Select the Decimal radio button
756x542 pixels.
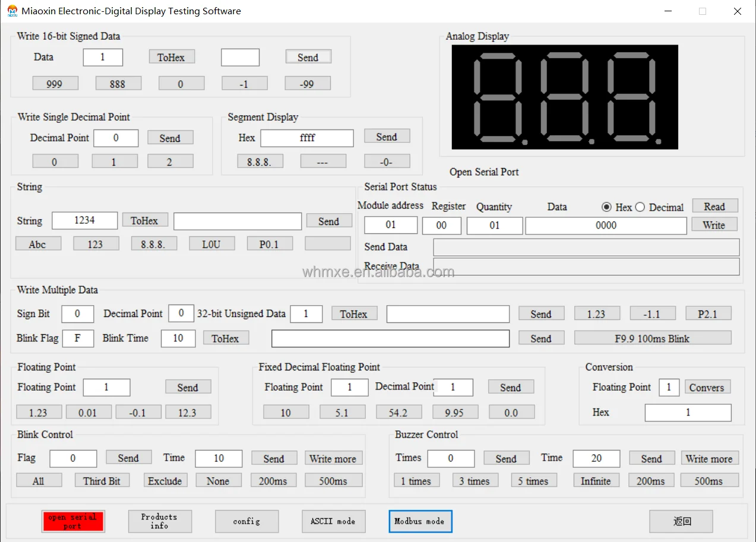click(x=640, y=207)
